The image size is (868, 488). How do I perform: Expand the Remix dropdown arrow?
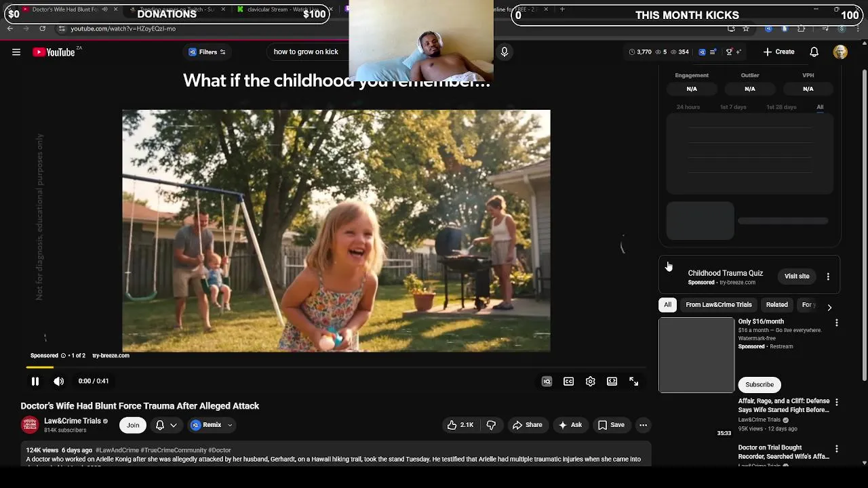pyautogui.click(x=230, y=426)
